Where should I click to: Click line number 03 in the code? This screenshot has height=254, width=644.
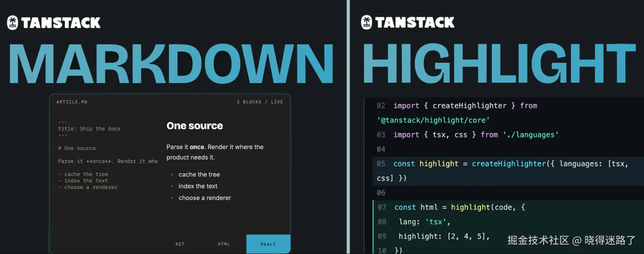381,135
